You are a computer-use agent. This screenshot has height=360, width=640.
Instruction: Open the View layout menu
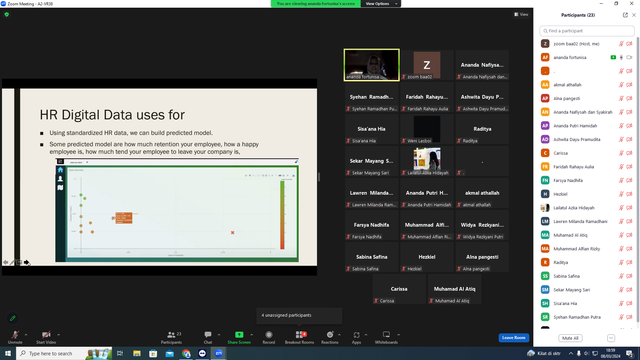(521, 14)
